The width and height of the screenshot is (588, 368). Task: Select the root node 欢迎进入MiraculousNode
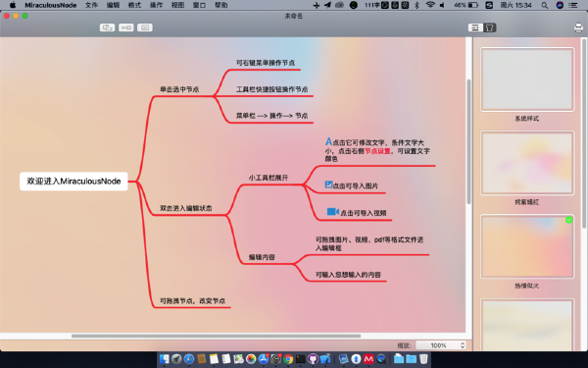tap(73, 182)
